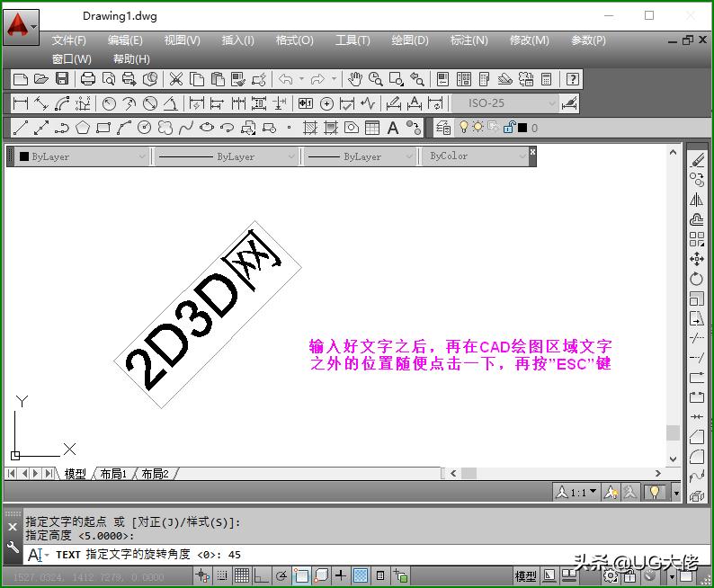The image size is (714, 588).
Task: Toggle Polar tracking in status bar
Action: coord(281,576)
